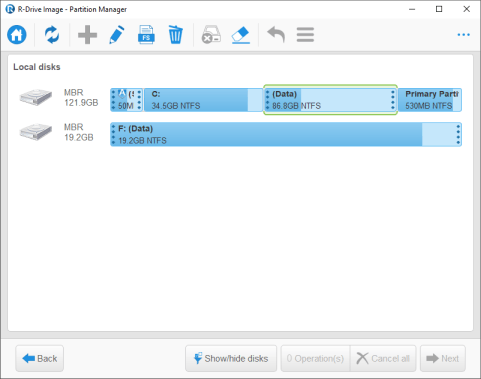Select the 50MB system reserved partition
The image size is (481, 379).
[x=126, y=100]
